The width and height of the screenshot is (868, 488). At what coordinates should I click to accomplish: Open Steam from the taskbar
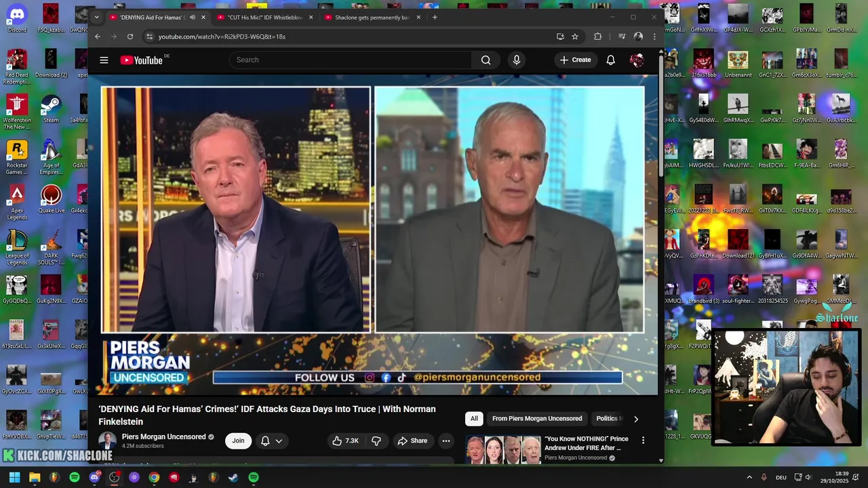[x=233, y=477]
